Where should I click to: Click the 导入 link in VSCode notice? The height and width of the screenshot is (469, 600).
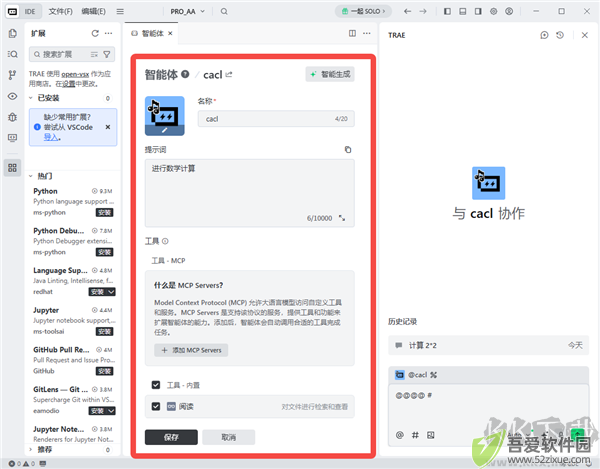point(51,137)
